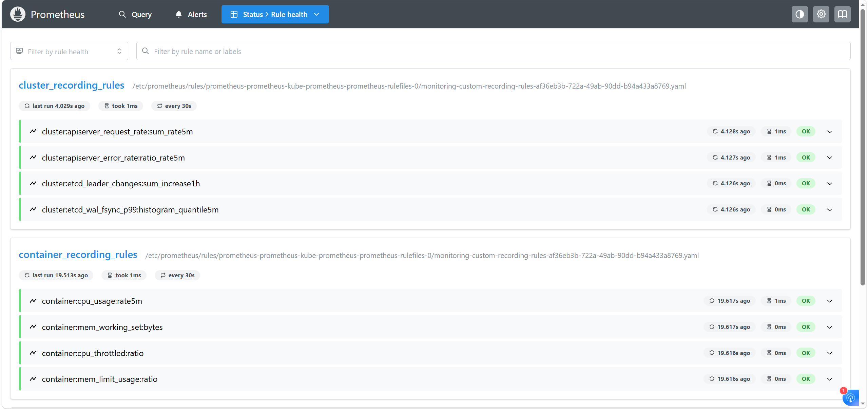Click repeat icon in cluster group interval badge
The image size is (868, 409).
pyautogui.click(x=160, y=106)
